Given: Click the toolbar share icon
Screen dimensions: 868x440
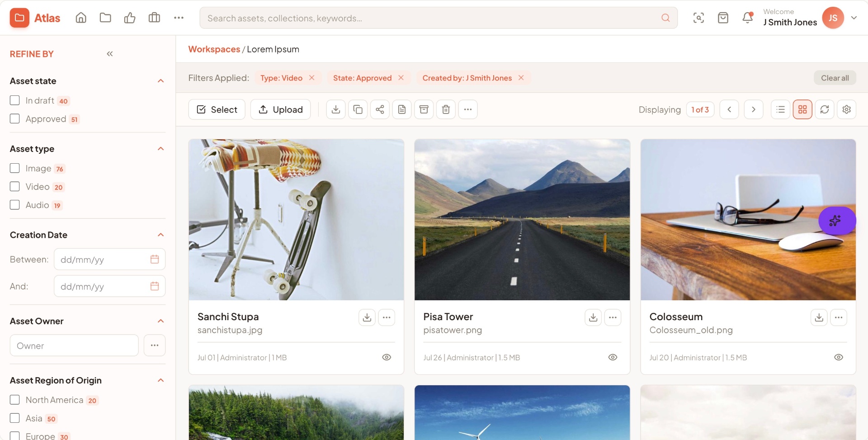Looking at the screenshot, I should pyautogui.click(x=380, y=109).
